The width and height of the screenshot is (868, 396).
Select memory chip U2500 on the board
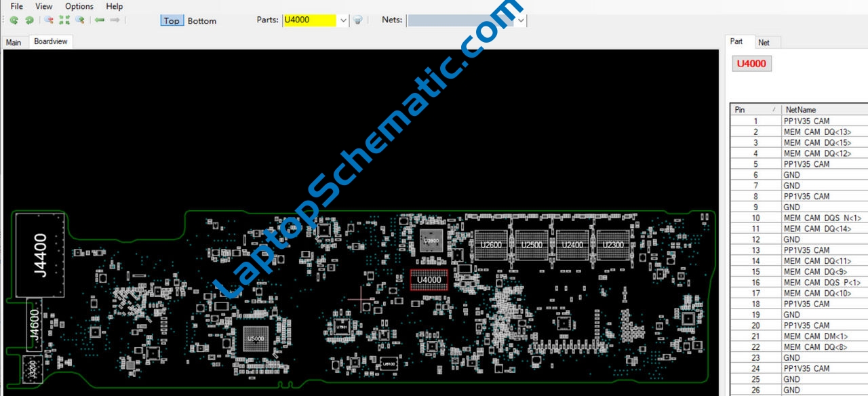[531, 244]
